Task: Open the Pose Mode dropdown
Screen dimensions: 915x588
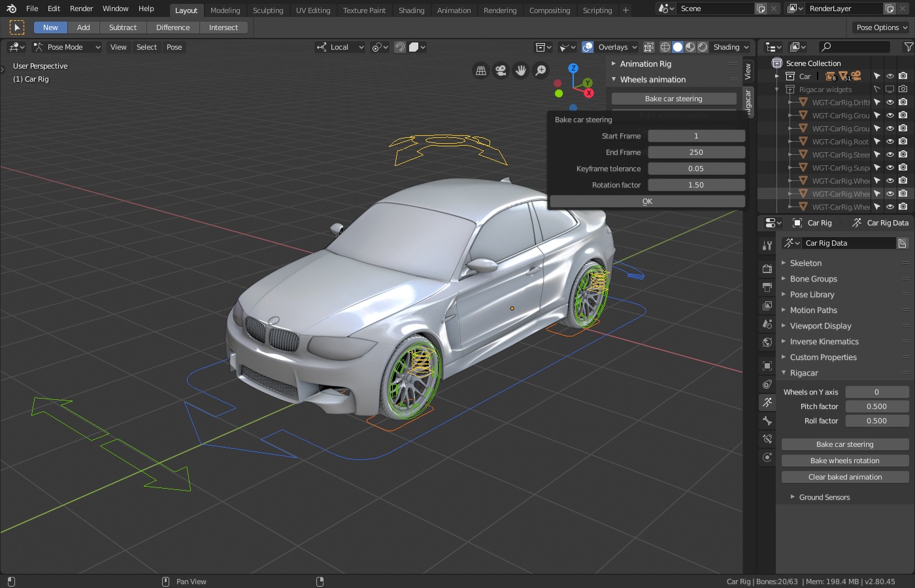Action: (x=68, y=47)
